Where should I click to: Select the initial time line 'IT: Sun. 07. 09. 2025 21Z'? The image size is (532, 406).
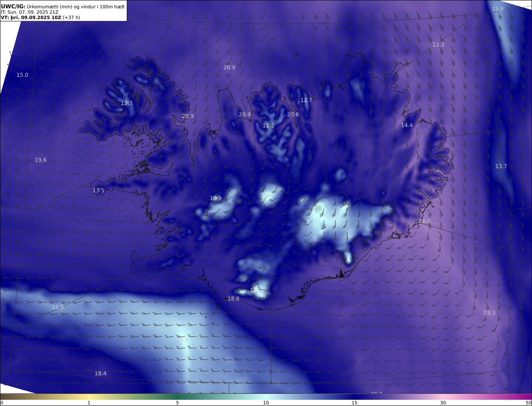30,12
